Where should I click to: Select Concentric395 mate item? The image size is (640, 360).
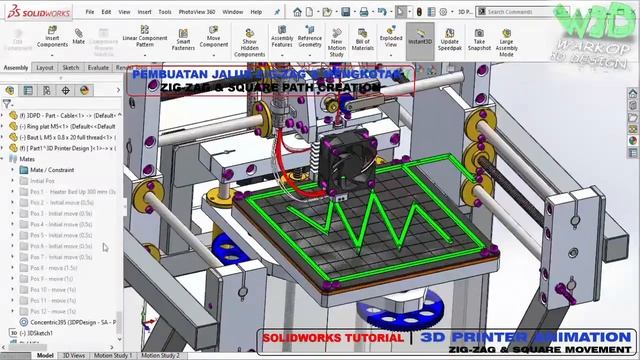(68, 322)
